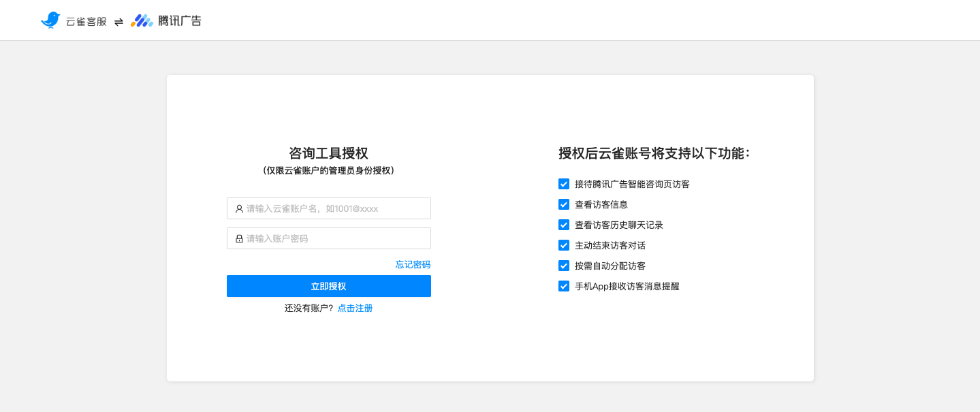The height and width of the screenshot is (412, 980).
Task: Uncheck 查看访客信息
Action: pyautogui.click(x=564, y=204)
